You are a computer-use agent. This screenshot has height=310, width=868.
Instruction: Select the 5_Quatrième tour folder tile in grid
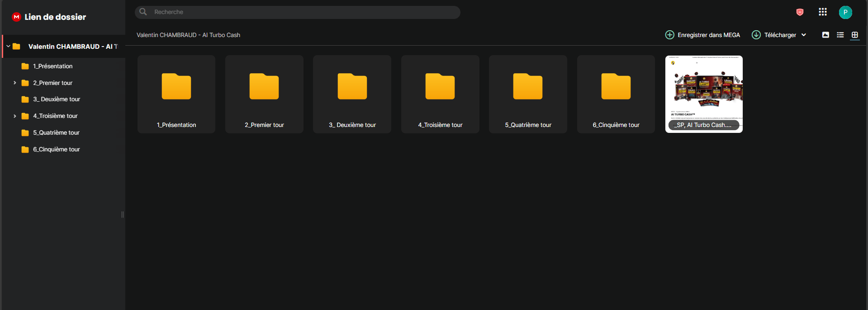pos(528,94)
